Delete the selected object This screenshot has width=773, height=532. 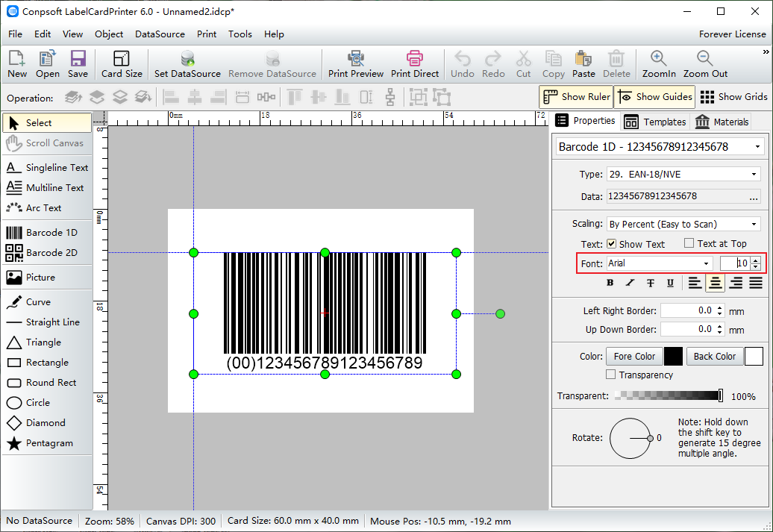pyautogui.click(x=616, y=64)
